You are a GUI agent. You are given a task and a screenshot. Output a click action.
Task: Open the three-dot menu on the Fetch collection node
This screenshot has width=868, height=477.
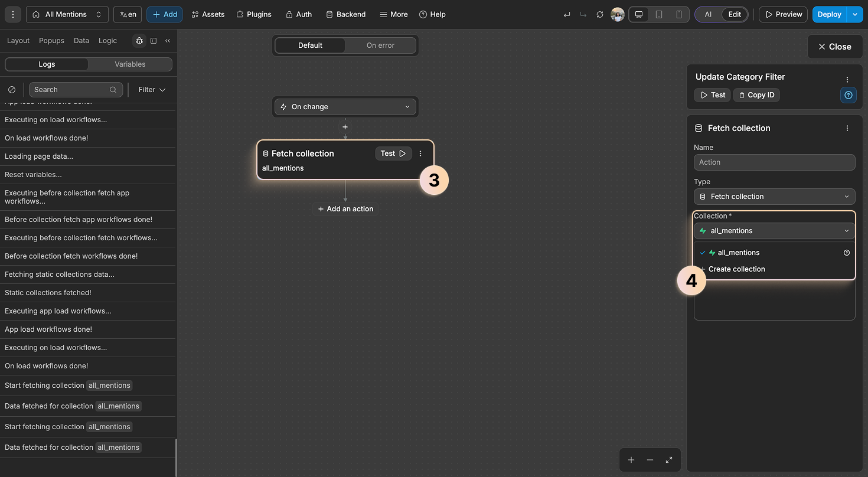point(420,153)
